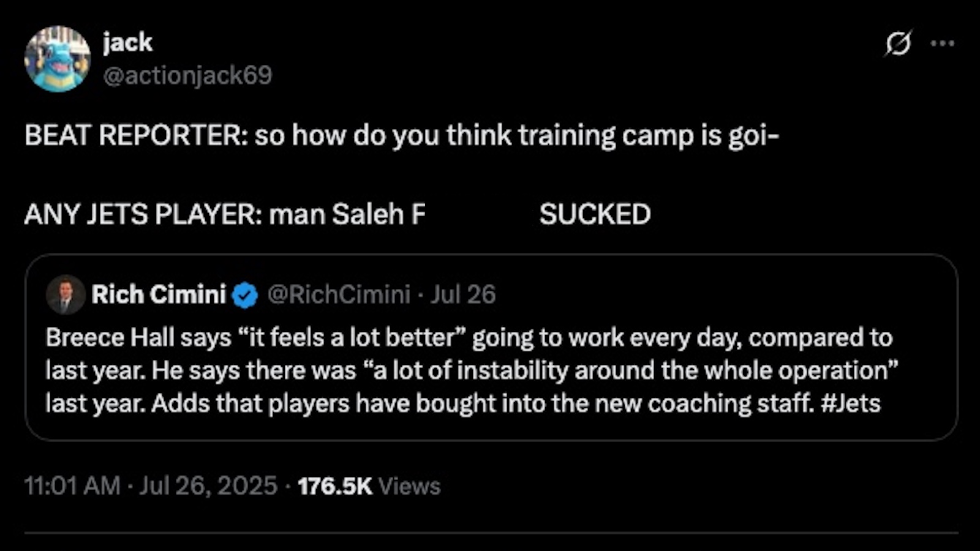Click the Rich Cimini display name
Viewport: 980px width, 551px height.
tap(159, 294)
